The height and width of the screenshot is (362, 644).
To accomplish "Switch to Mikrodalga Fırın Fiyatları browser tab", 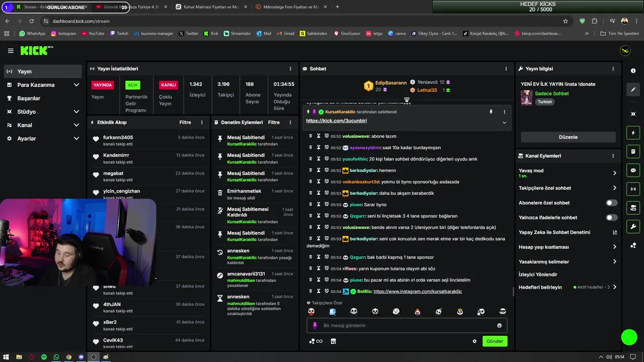I will tap(292, 7).
